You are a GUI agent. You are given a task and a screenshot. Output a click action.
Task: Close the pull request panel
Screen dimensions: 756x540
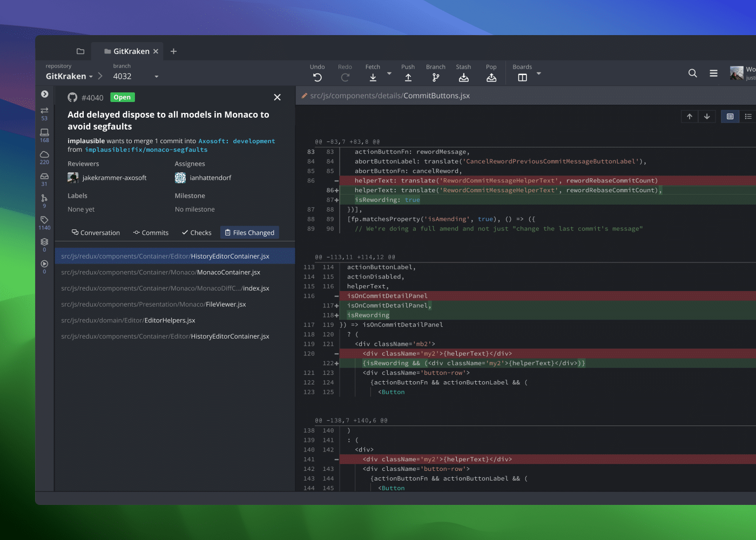pyautogui.click(x=277, y=97)
